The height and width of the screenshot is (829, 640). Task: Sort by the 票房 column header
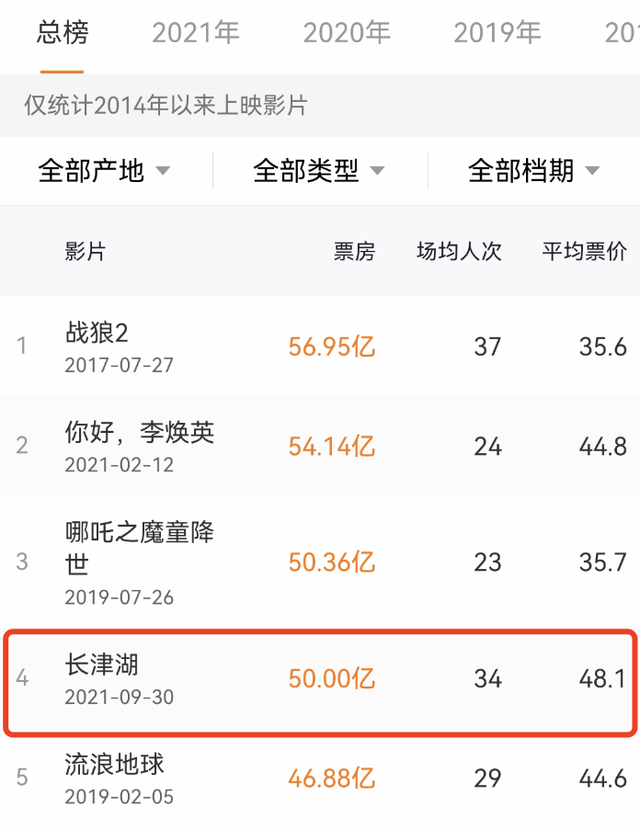(351, 252)
